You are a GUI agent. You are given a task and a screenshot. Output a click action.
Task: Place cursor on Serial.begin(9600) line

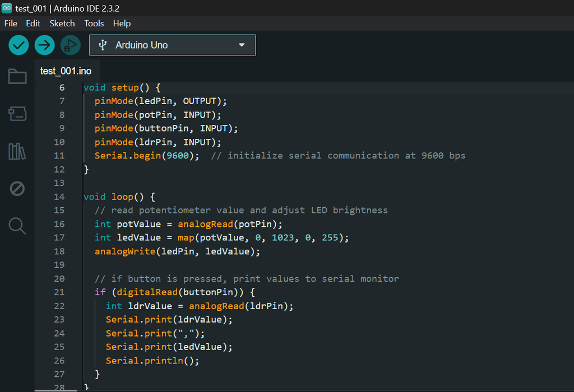(147, 156)
